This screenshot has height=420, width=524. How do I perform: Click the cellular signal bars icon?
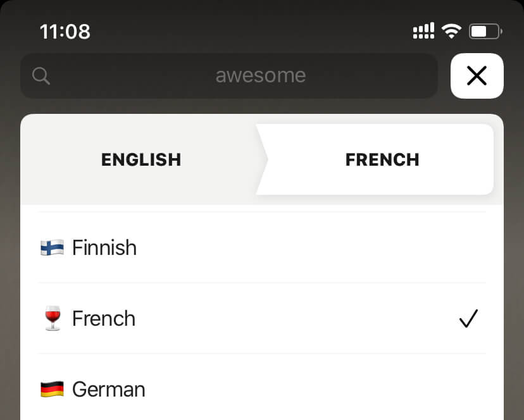tap(423, 29)
